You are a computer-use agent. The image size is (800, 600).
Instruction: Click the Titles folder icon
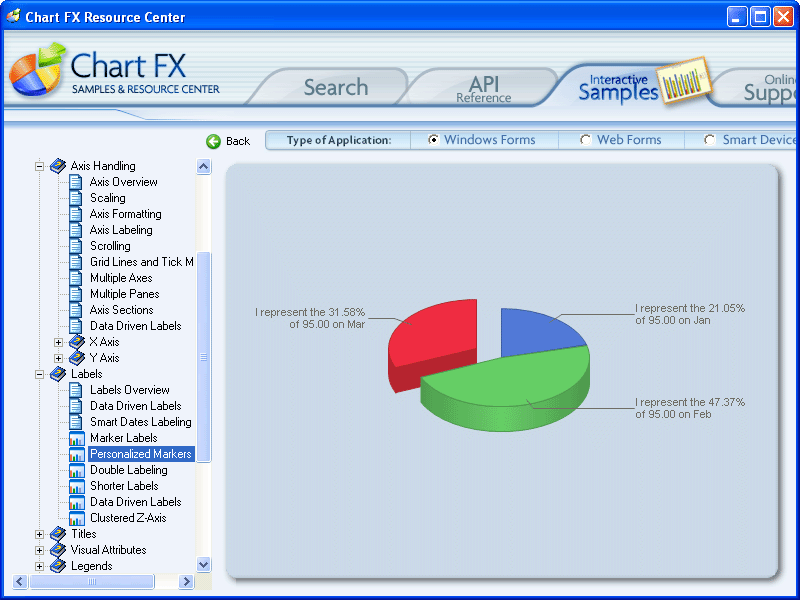[58, 534]
